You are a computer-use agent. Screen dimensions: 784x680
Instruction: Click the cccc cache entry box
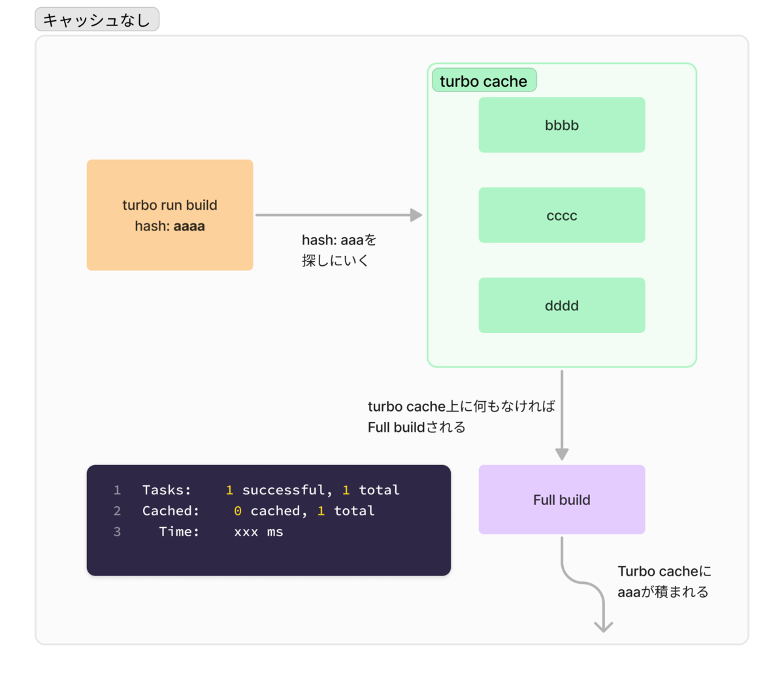pyautogui.click(x=562, y=215)
